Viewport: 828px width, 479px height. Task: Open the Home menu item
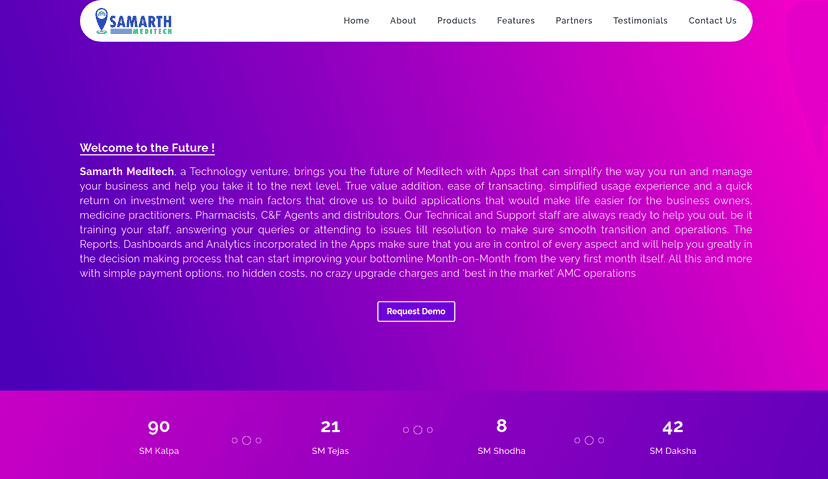tap(356, 21)
